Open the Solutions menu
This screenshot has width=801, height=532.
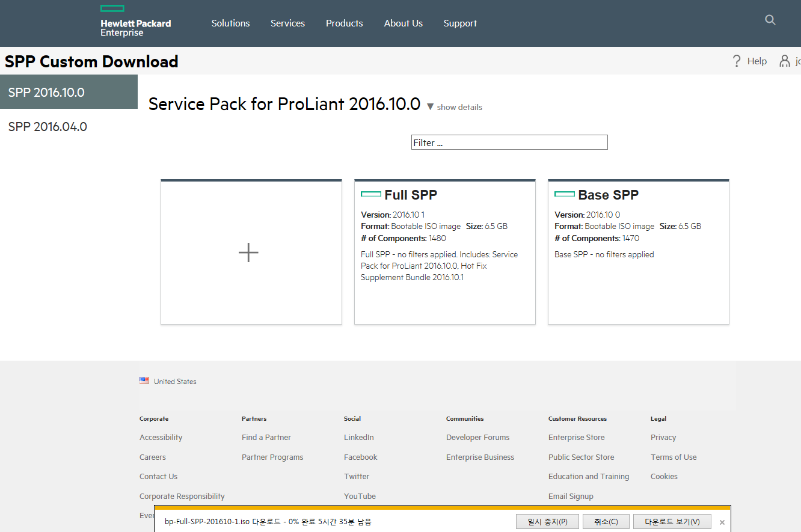(230, 23)
